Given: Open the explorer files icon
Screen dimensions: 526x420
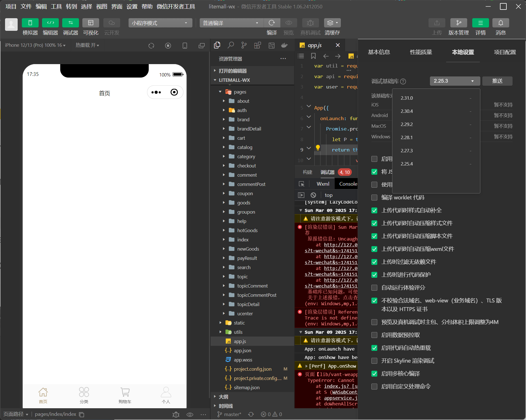Looking at the screenshot, I should (217, 45).
